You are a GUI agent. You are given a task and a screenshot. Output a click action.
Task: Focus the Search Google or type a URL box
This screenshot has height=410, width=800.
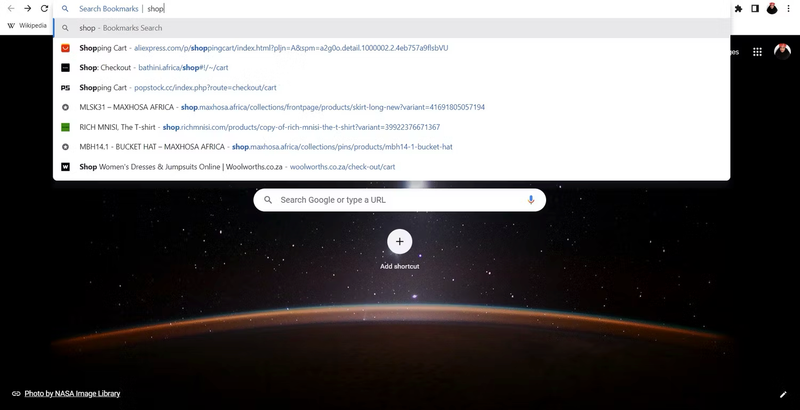point(399,200)
